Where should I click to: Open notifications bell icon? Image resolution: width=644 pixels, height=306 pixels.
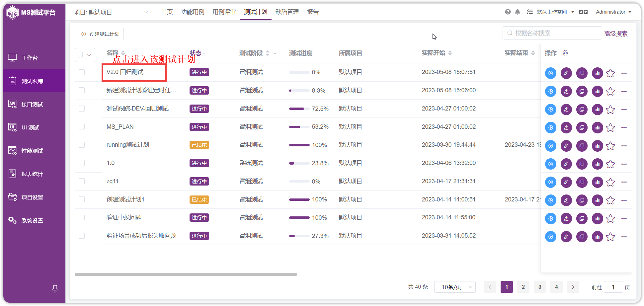coord(518,12)
